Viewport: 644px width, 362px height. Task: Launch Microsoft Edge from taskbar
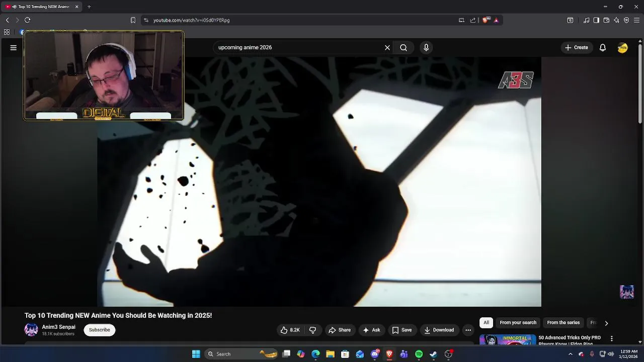click(x=315, y=354)
